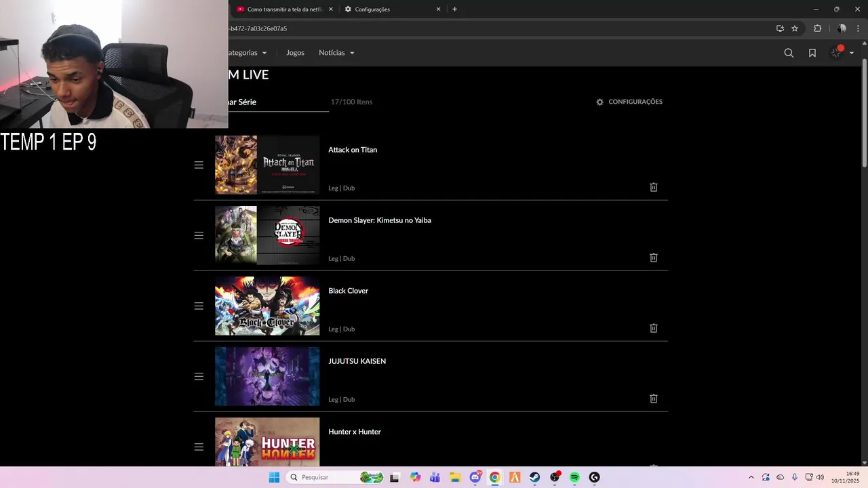Open the JUJUTSU KAISEN thumbnail

(267, 376)
